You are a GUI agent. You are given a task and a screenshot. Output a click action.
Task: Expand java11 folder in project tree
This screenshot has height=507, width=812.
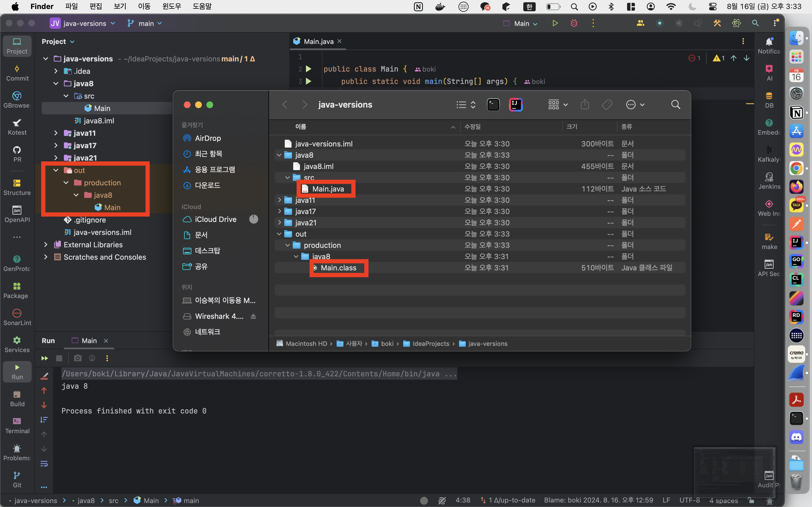56,133
